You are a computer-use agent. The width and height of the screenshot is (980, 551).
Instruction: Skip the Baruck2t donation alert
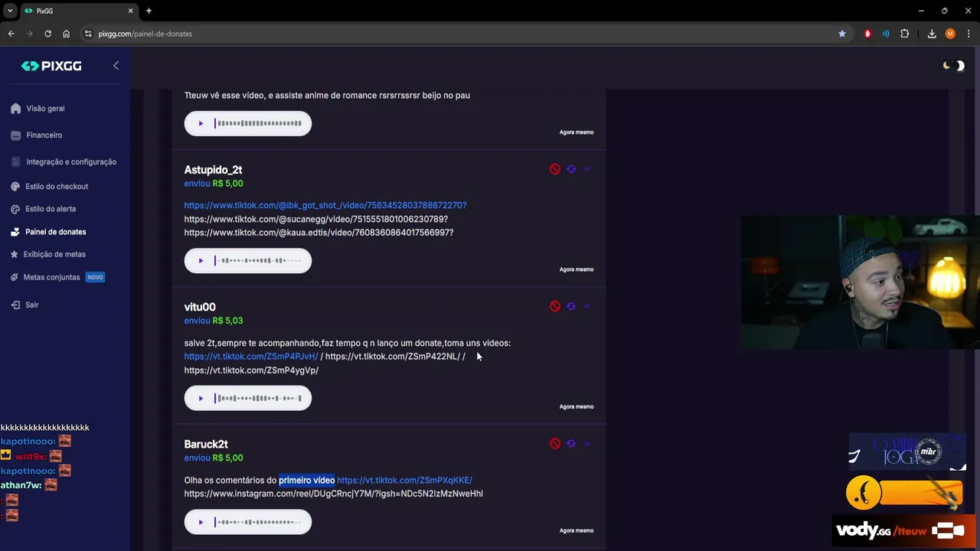tap(587, 443)
